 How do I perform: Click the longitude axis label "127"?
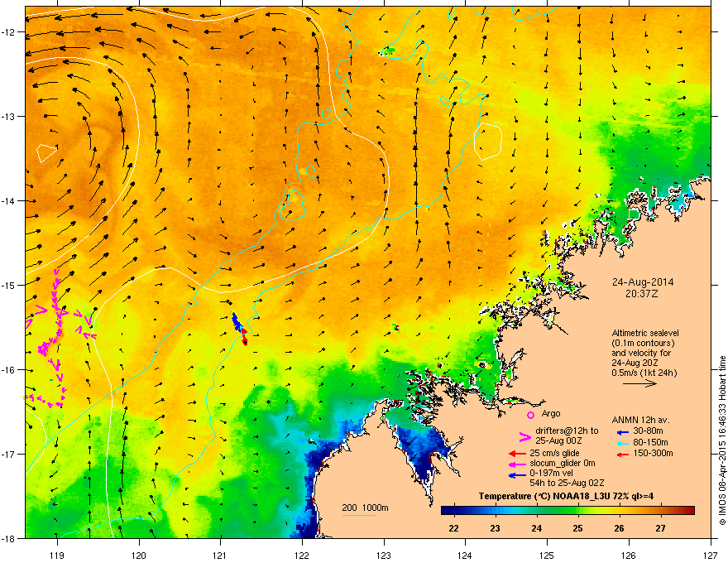click(x=711, y=555)
